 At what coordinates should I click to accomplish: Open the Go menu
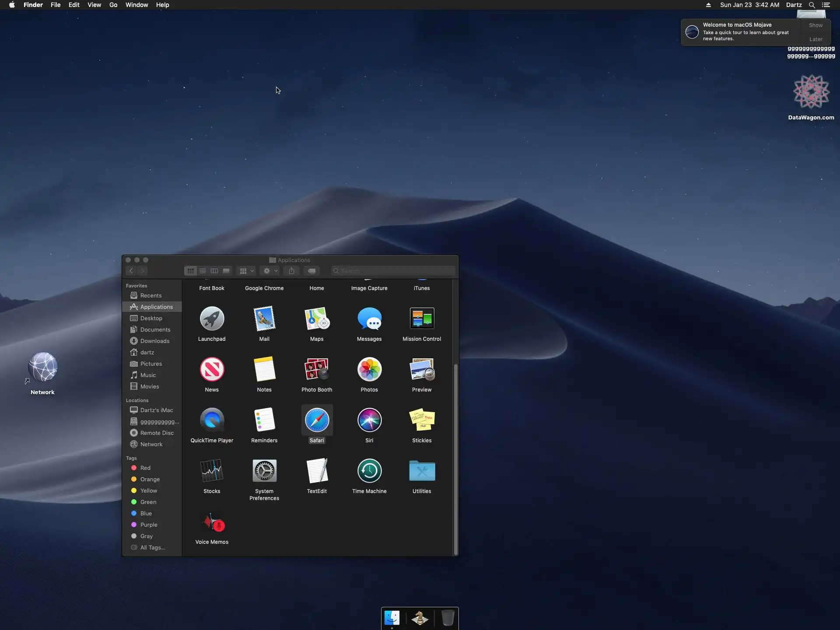[x=113, y=5]
